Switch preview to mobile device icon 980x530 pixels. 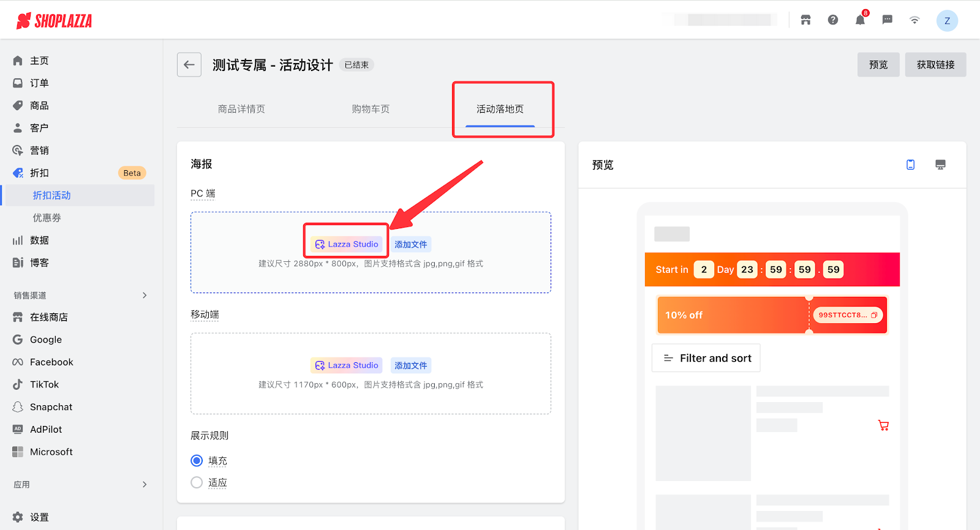(x=911, y=165)
